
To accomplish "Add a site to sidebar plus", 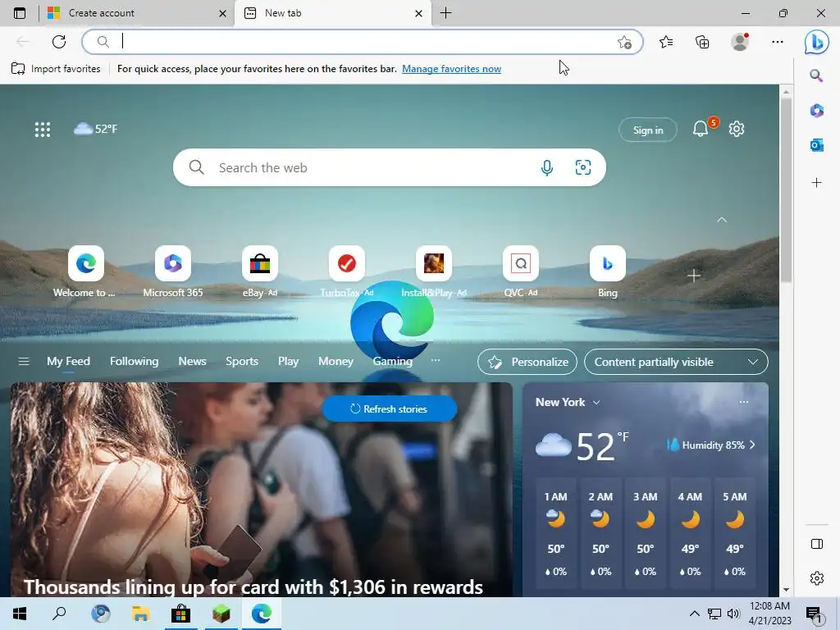I will click(816, 183).
